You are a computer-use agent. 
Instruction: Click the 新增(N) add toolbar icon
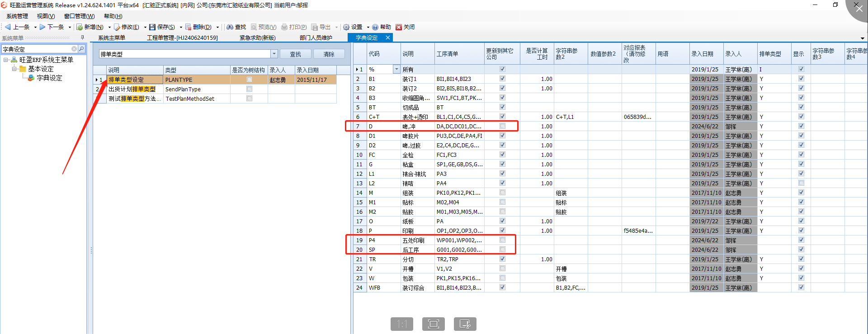pyautogui.click(x=80, y=27)
